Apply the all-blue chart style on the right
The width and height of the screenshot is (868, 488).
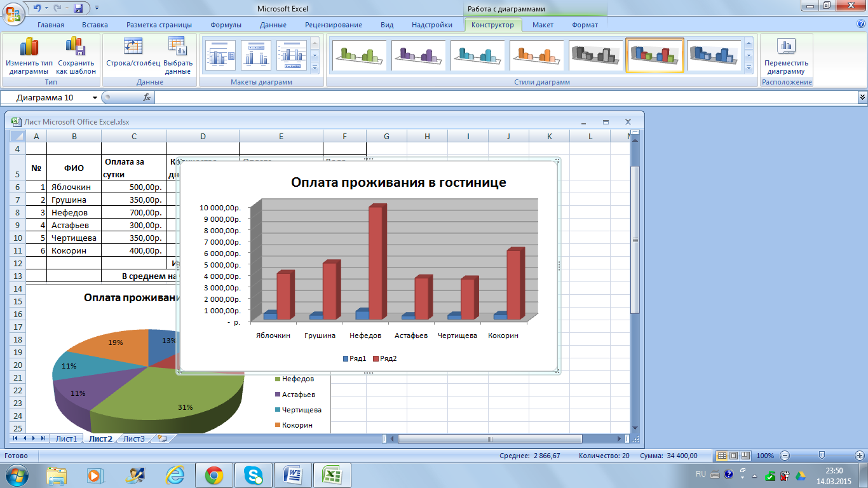pyautogui.click(x=714, y=55)
